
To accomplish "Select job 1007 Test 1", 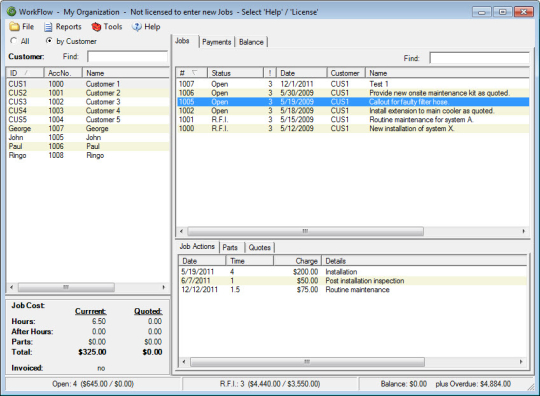I will point(353,84).
